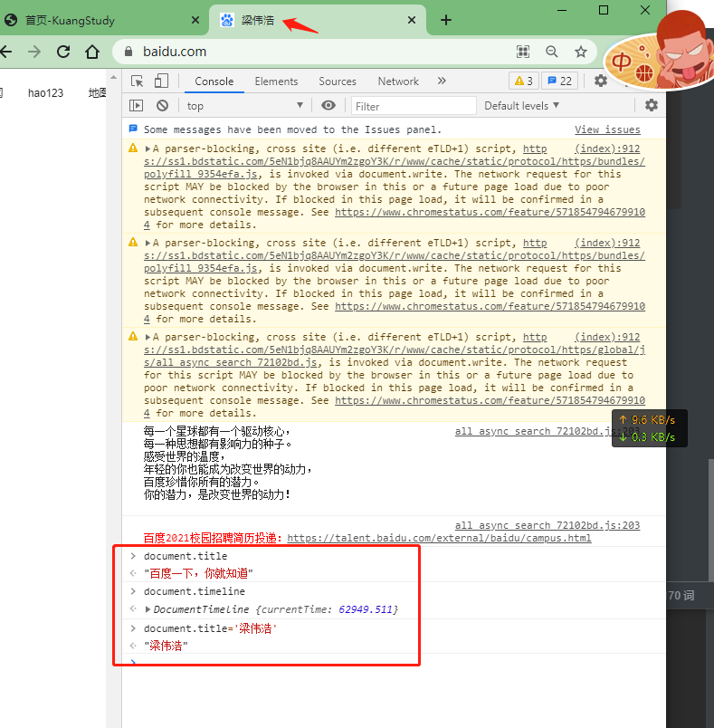The image size is (714, 728).
Task: Click the browser back arrow
Action: click(5, 52)
